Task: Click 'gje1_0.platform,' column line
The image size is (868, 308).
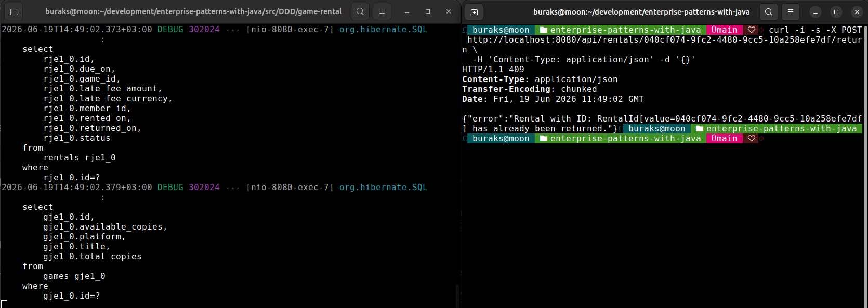Action: coord(85,236)
